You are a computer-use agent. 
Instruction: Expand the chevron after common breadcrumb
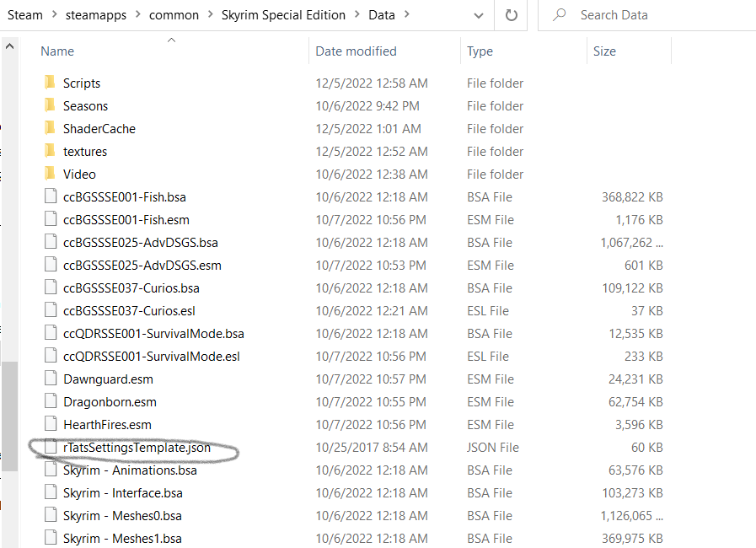tap(210, 14)
